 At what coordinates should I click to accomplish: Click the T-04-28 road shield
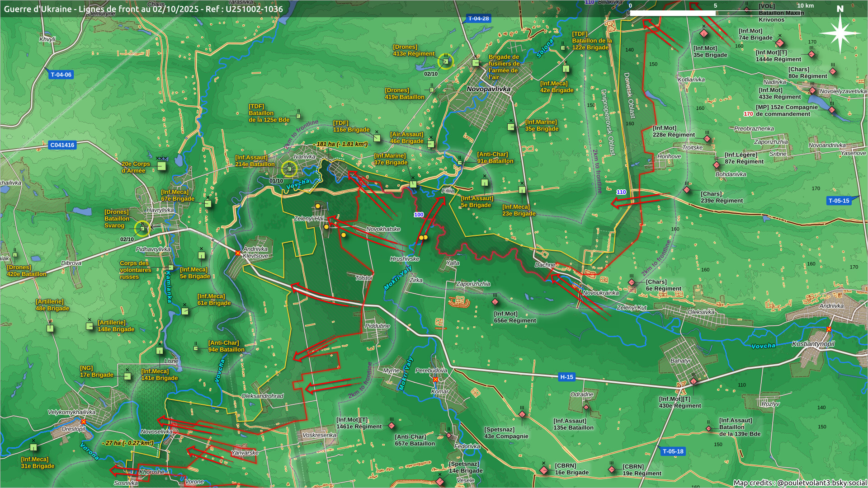point(478,19)
